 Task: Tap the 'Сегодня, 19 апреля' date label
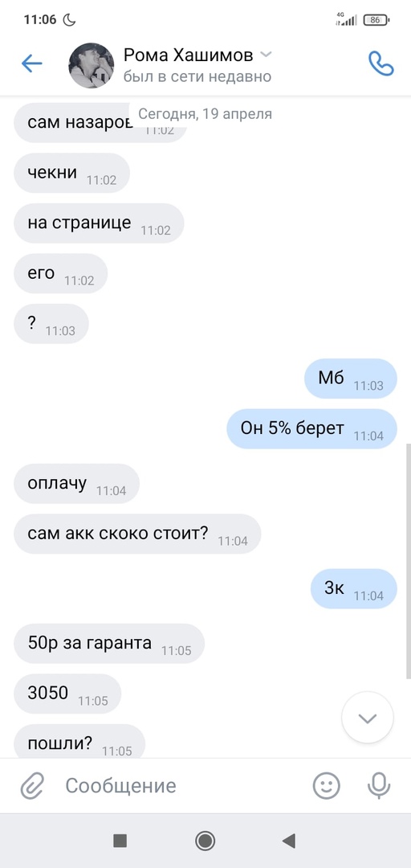click(205, 114)
